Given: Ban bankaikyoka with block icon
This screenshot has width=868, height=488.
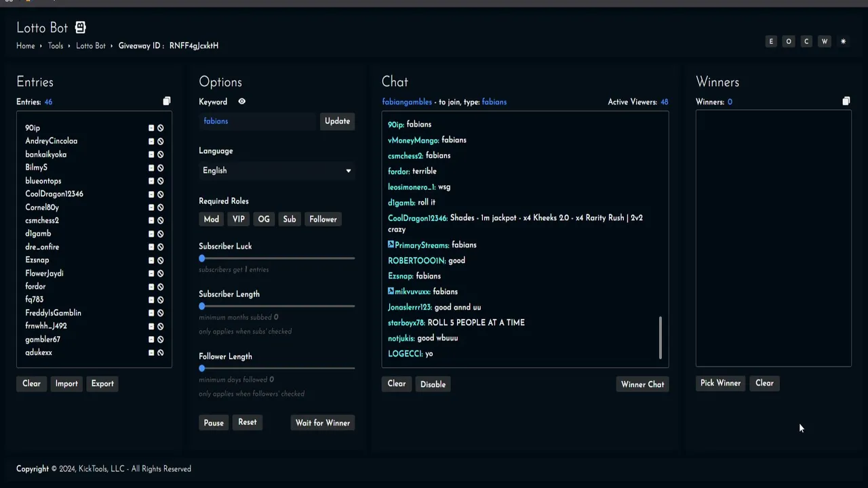Looking at the screenshot, I should tap(161, 155).
